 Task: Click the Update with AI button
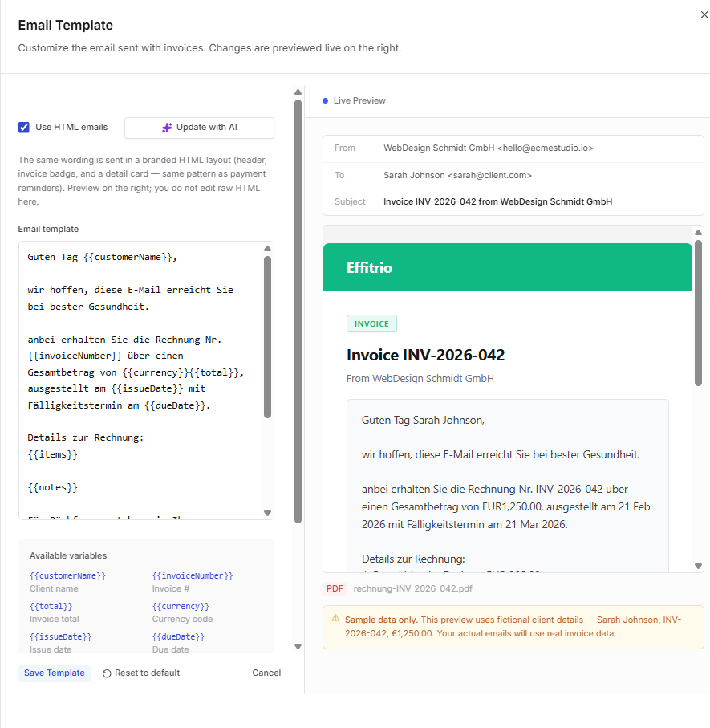pos(199,128)
